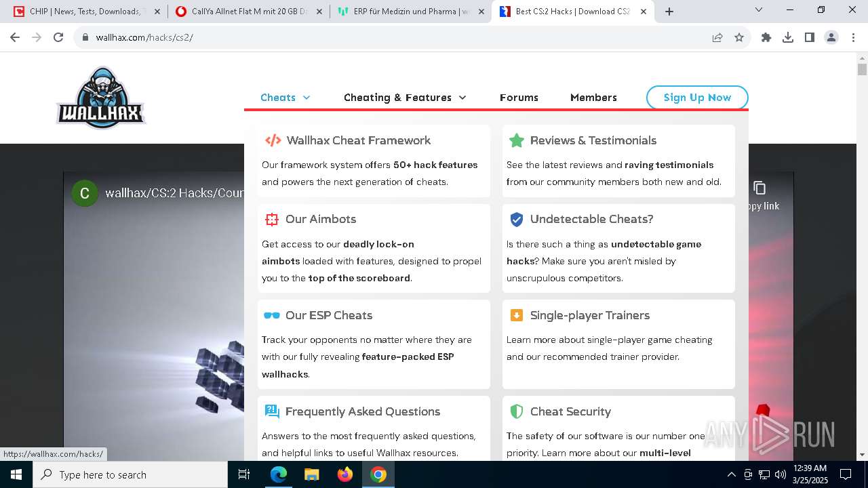
Task: Open Task View in taskbar
Action: click(244, 474)
